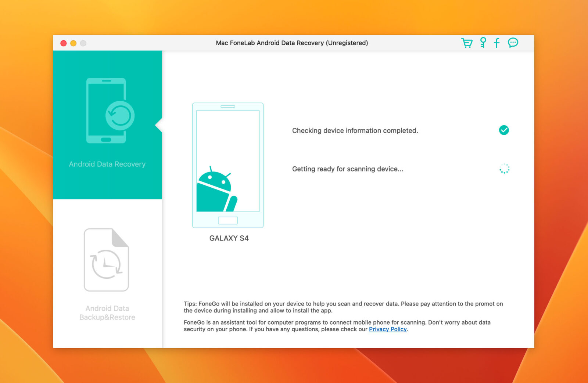Click the feedback chat bubble icon

tap(513, 43)
